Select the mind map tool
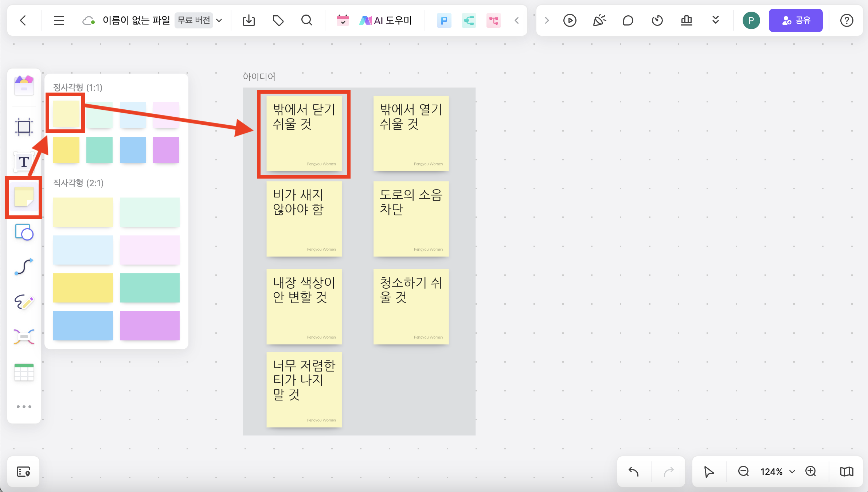Image resolution: width=868 pixels, height=492 pixels. point(24,336)
